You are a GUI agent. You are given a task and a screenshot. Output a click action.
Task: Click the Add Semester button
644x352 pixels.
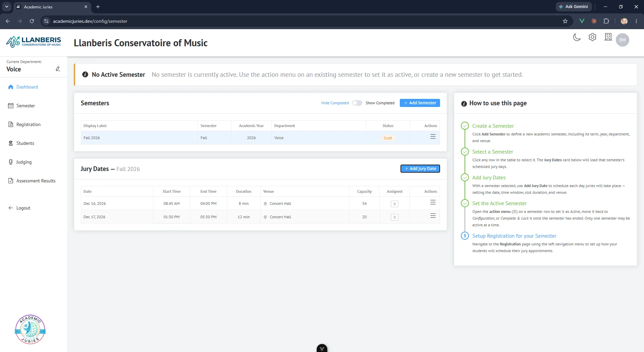420,103
